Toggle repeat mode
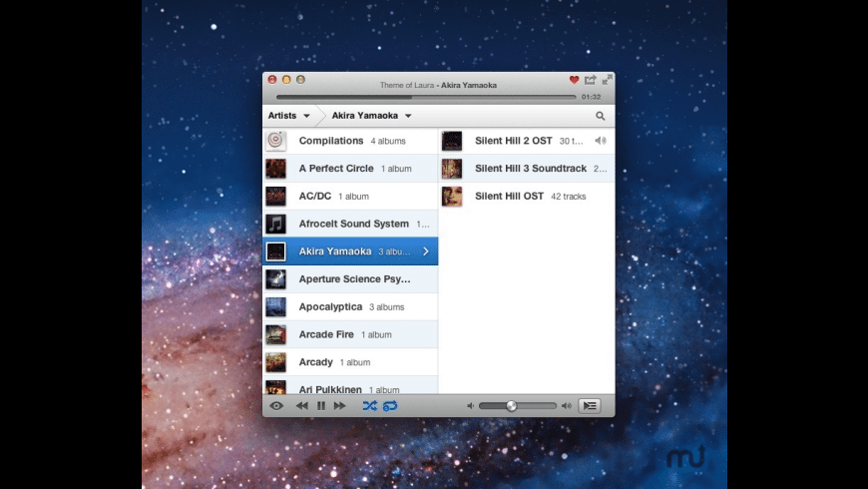This screenshot has height=489, width=868. 389,406
